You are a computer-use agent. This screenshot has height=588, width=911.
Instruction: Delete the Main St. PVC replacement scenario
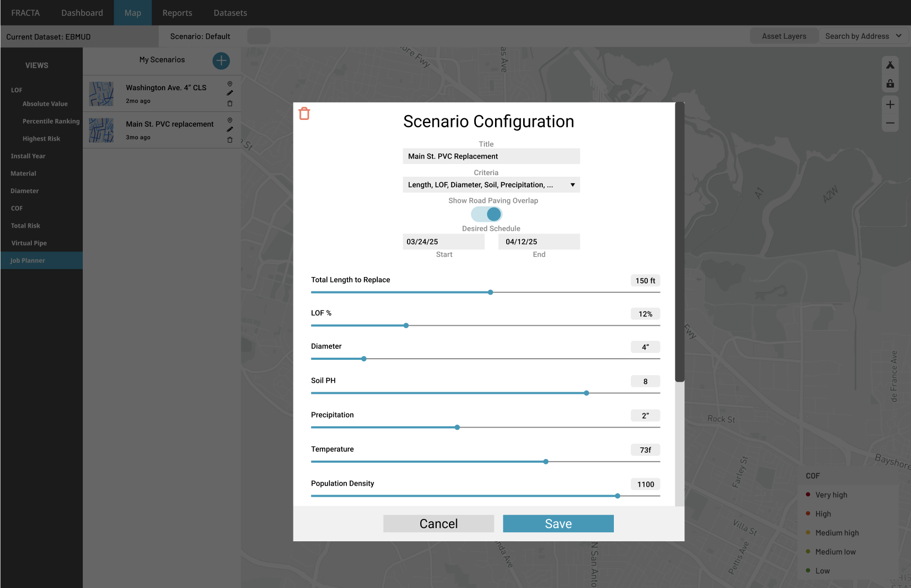tap(230, 140)
